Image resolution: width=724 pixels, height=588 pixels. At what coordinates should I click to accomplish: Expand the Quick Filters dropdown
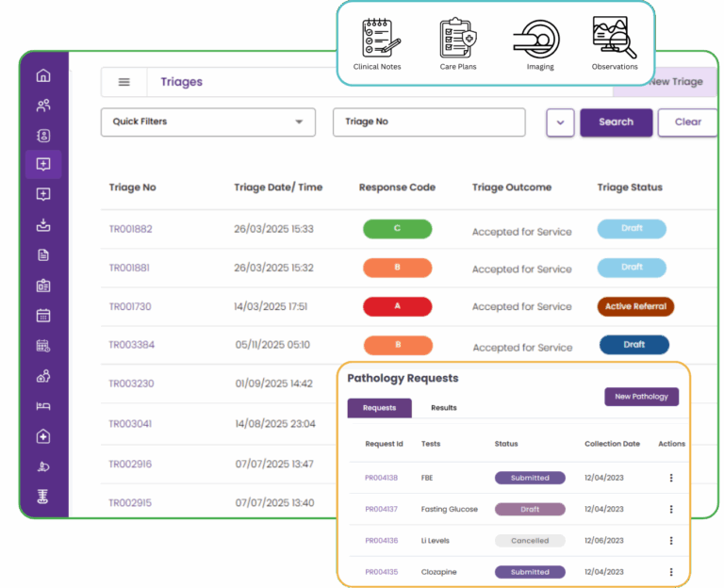pos(207,122)
